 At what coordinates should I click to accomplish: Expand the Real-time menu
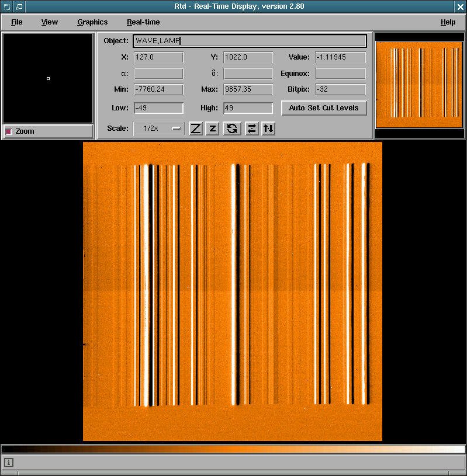click(143, 22)
